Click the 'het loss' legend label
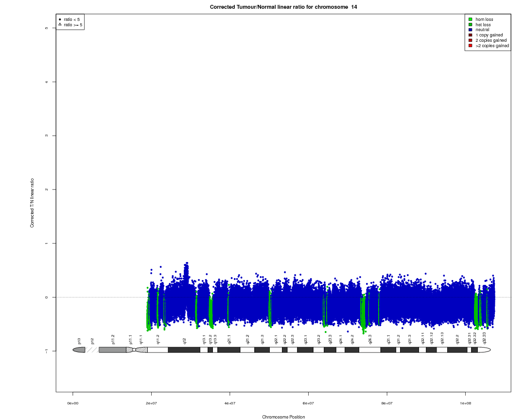Viewport: 525px width, 420px height. click(483, 25)
